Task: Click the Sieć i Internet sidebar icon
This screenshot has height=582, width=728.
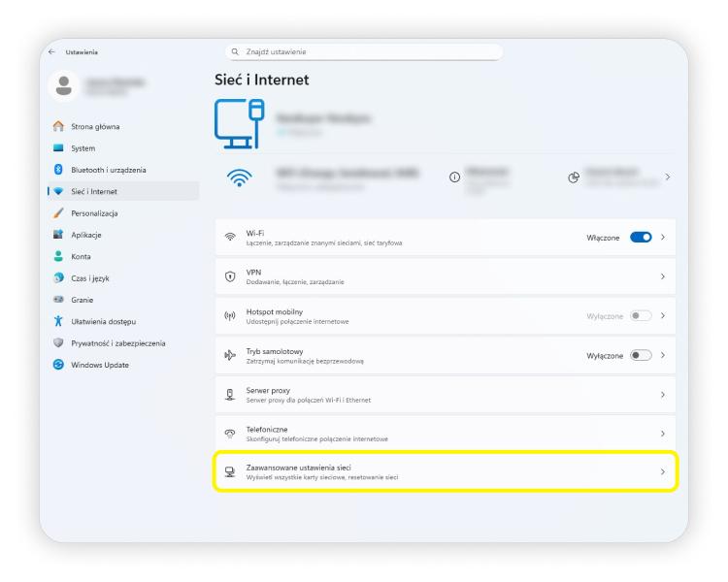Action: pyautogui.click(x=58, y=191)
